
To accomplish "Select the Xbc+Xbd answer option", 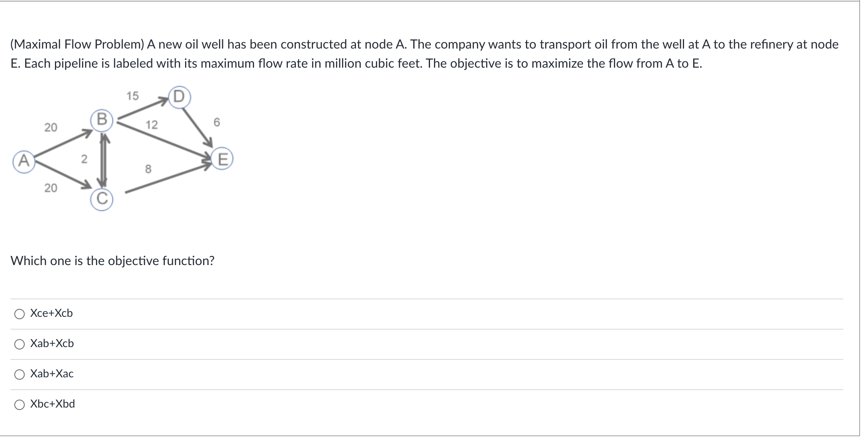I will [x=19, y=405].
